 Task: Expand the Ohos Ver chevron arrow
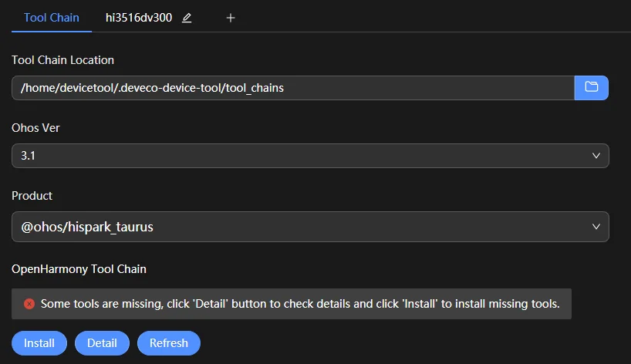[596, 156]
